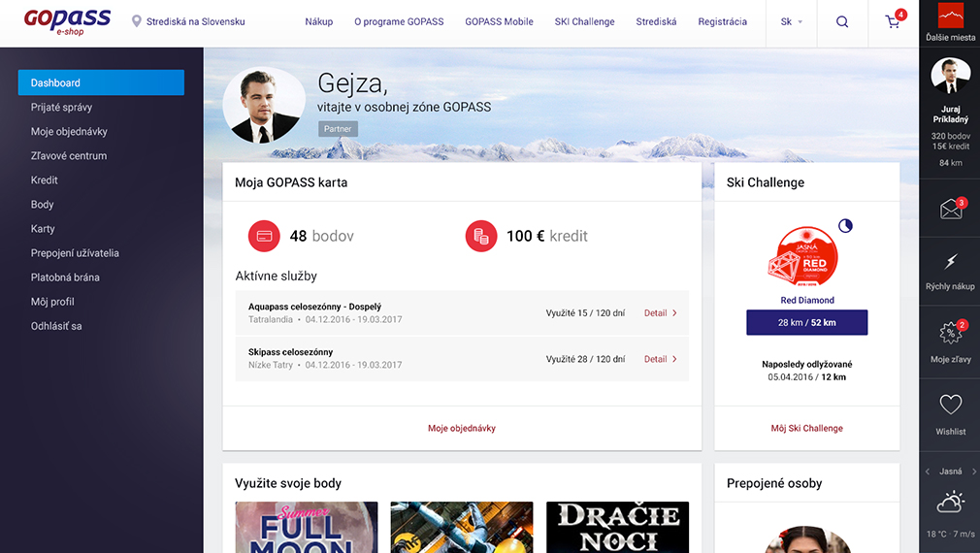This screenshot has height=553, width=980.
Task: Open Dračie Noci thumbnail
Action: tap(617, 528)
